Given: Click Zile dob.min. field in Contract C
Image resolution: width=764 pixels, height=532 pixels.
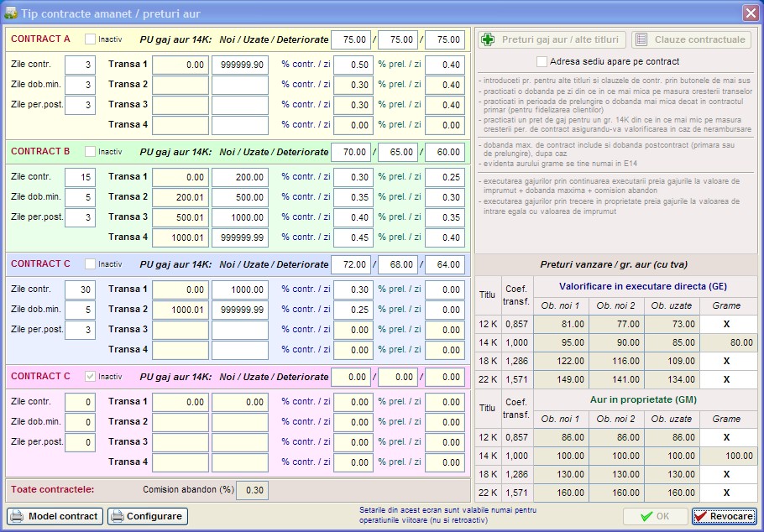Looking at the screenshot, I should pos(80,310).
